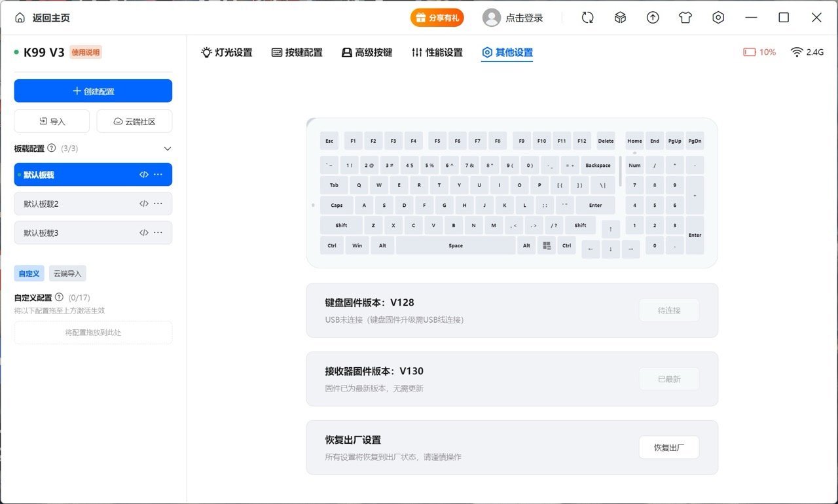Image resolution: width=838 pixels, height=504 pixels.
Task: Click the K99 V3 device name
Action: tap(44, 52)
